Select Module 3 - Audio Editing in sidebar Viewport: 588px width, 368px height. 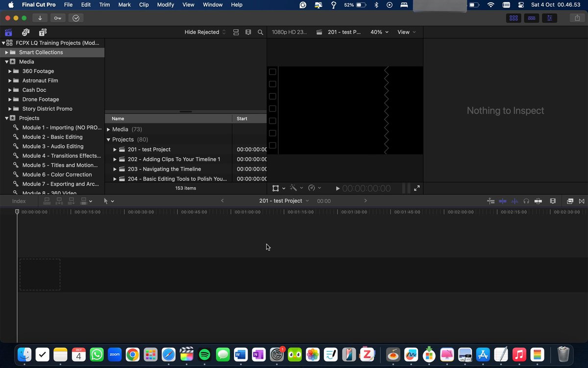(x=53, y=146)
